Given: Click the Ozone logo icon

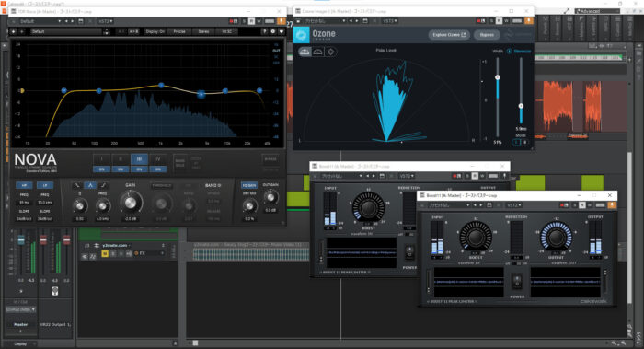Looking at the screenshot, I should (301, 34).
